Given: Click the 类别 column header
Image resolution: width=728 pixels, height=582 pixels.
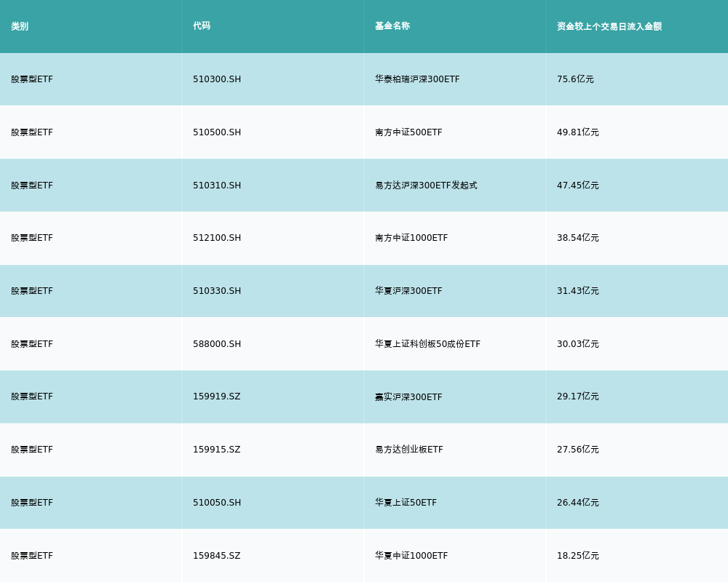Looking at the screenshot, I should coord(20,26).
